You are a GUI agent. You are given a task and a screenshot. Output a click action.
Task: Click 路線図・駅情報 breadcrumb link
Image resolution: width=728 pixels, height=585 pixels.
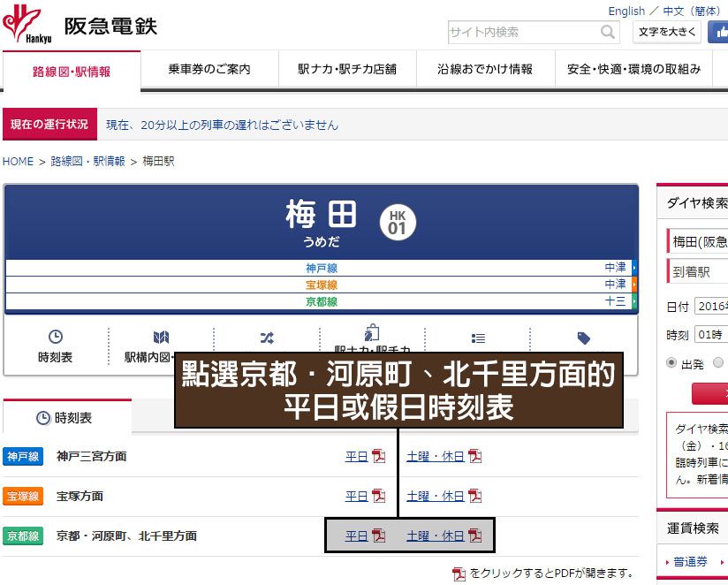[87, 162]
